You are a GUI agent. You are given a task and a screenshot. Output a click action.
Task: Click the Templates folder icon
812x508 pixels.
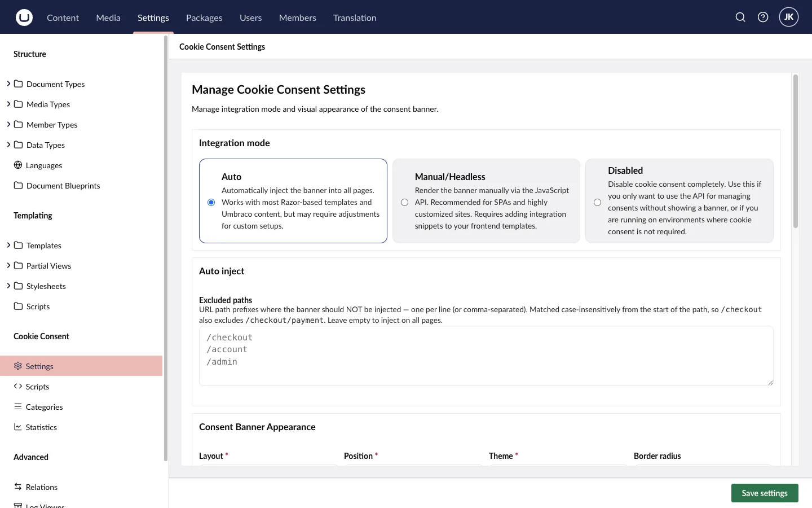pyautogui.click(x=18, y=246)
